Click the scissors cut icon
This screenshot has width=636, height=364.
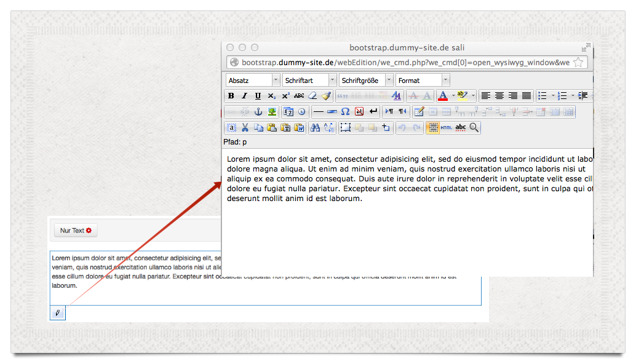coord(245,128)
